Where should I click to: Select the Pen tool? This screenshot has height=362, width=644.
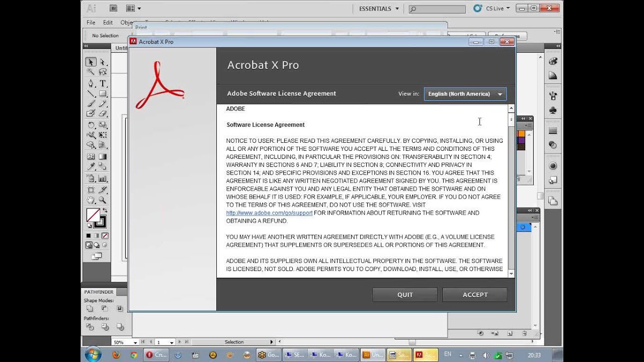[x=91, y=83]
